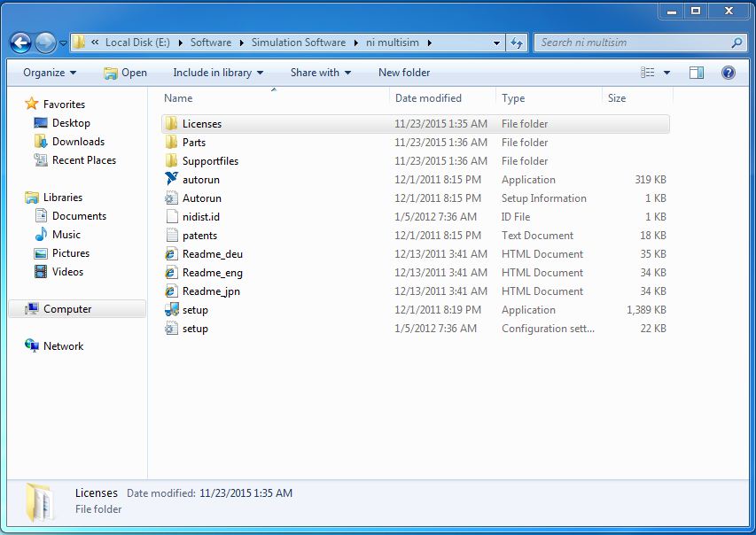
Task: Click the search magnifier icon
Action: pos(737,43)
